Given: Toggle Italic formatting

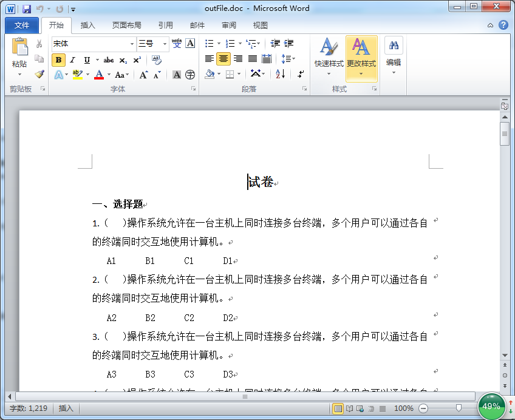Looking at the screenshot, I should pos(72,59).
